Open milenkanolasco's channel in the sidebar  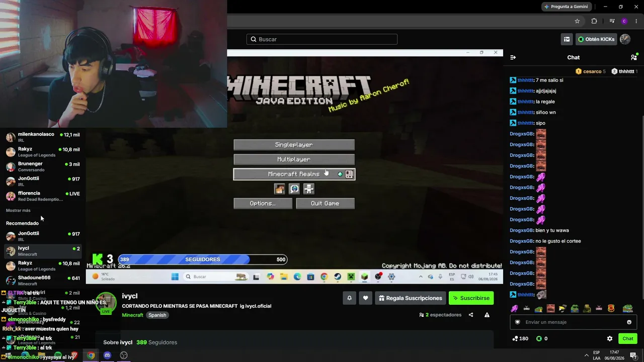click(x=43, y=137)
